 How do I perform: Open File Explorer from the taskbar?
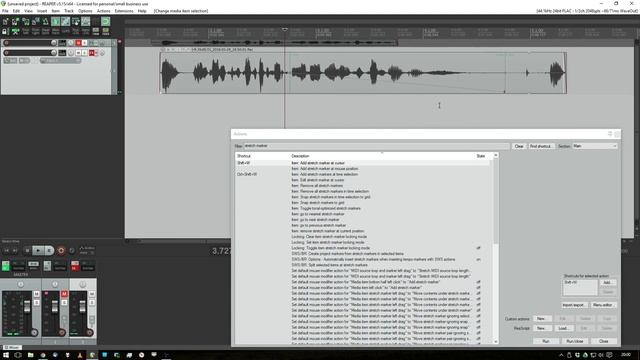coord(30,355)
